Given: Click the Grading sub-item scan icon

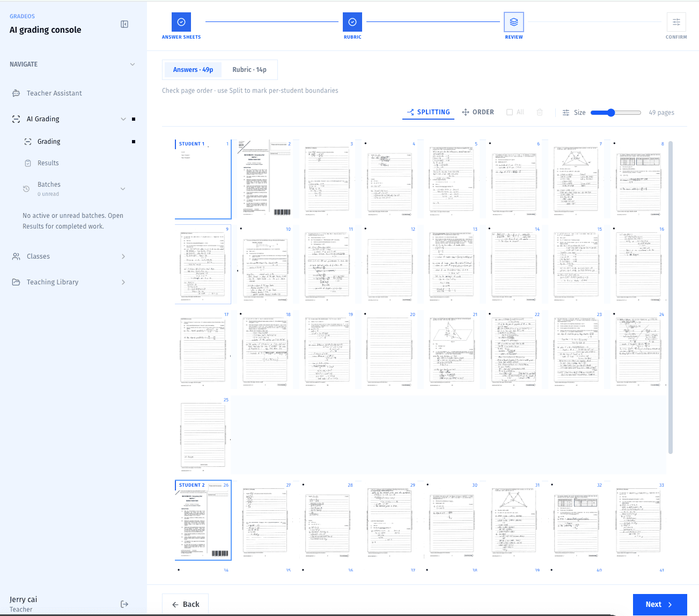Looking at the screenshot, I should [28, 142].
